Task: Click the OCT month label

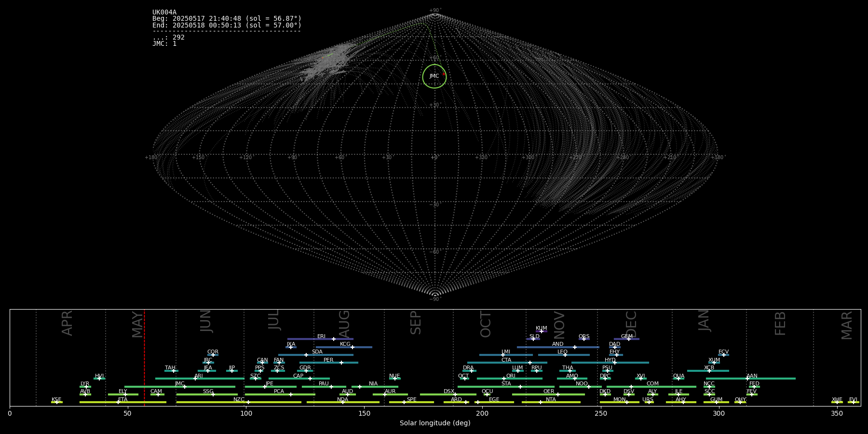Action: tap(486, 324)
